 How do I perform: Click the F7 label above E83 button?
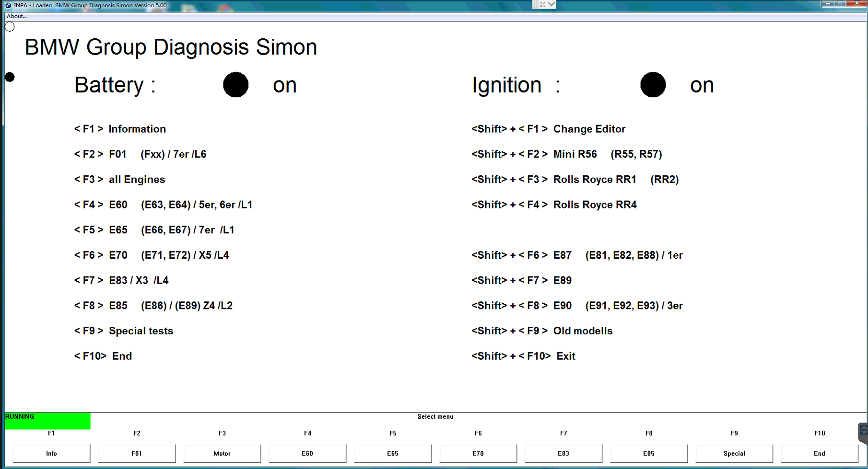(563, 433)
